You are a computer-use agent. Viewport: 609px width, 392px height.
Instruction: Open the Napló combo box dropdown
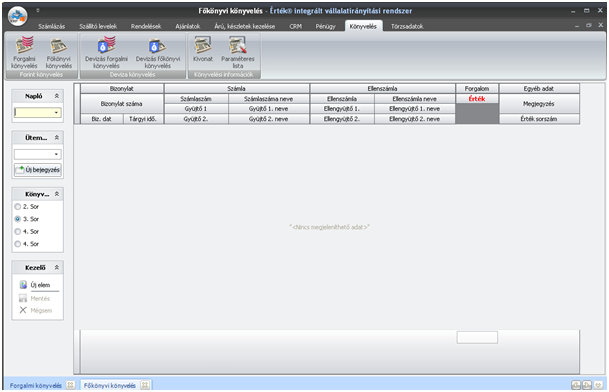pos(57,113)
